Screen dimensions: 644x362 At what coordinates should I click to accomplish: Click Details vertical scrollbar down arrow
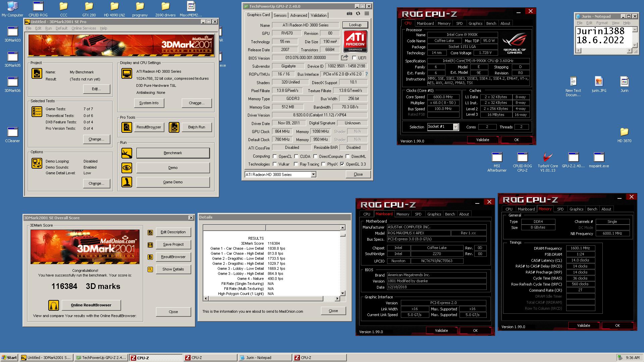pos(342,293)
